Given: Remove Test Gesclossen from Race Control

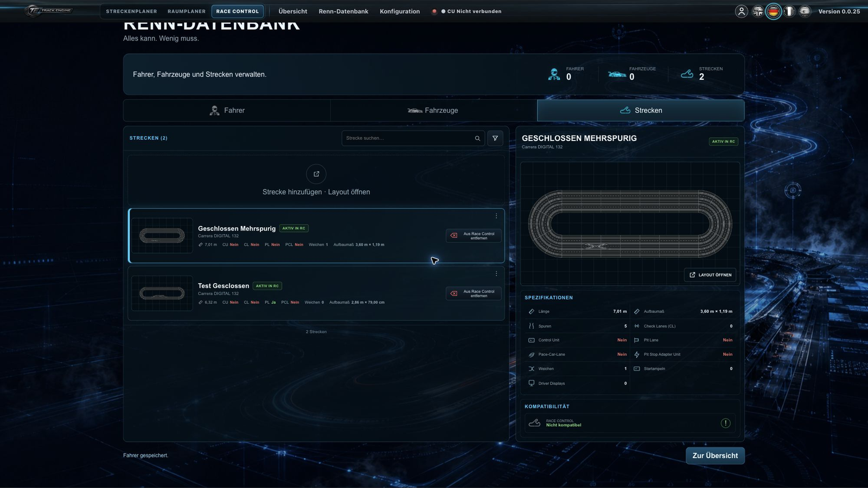Looking at the screenshot, I should click(x=474, y=293).
